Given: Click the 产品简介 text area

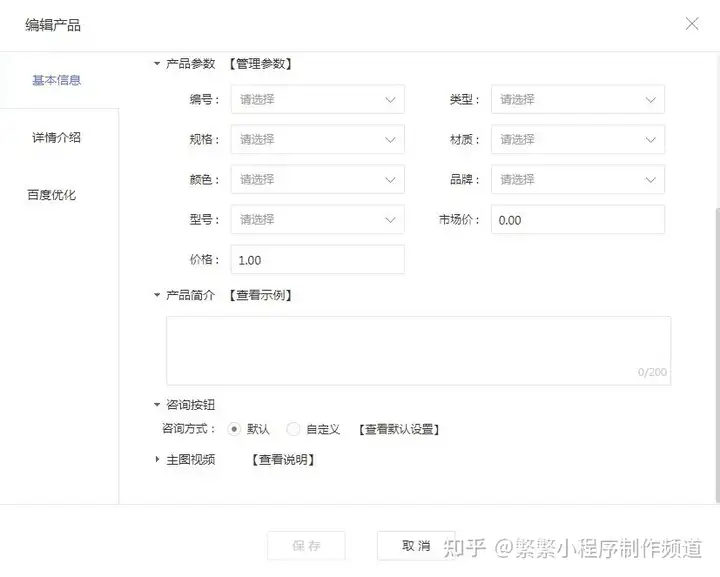Looking at the screenshot, I should click(418, 350).
